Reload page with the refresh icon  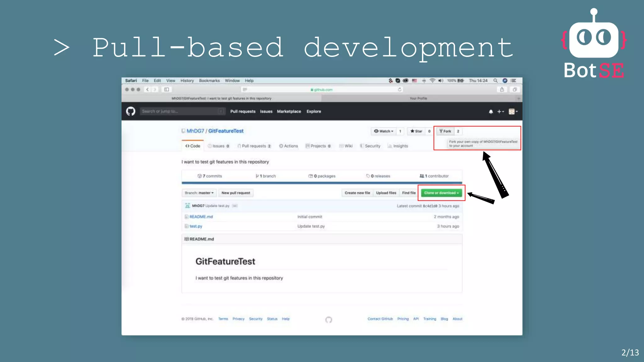click(400, 90)
